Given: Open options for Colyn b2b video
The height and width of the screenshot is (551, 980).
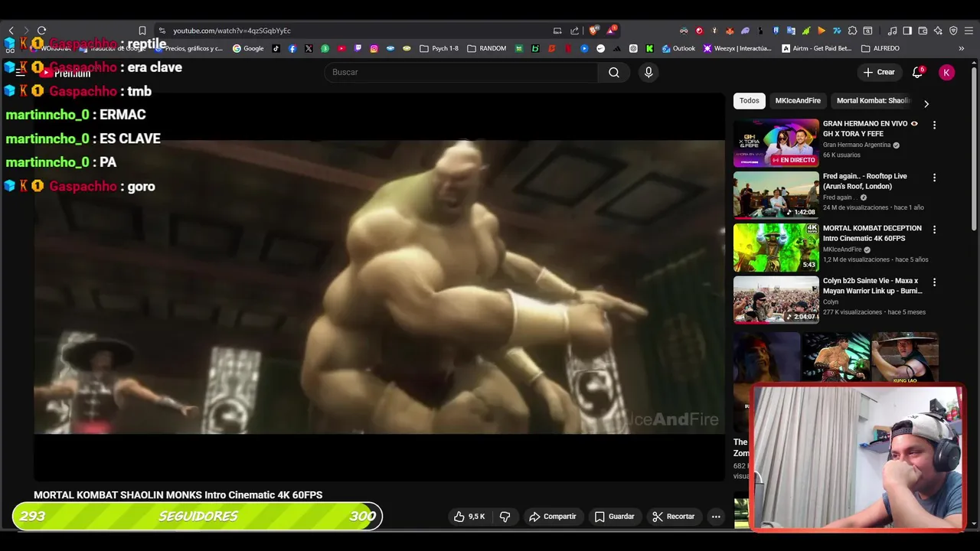Looking at the screenshot, I should pos(934,282).
